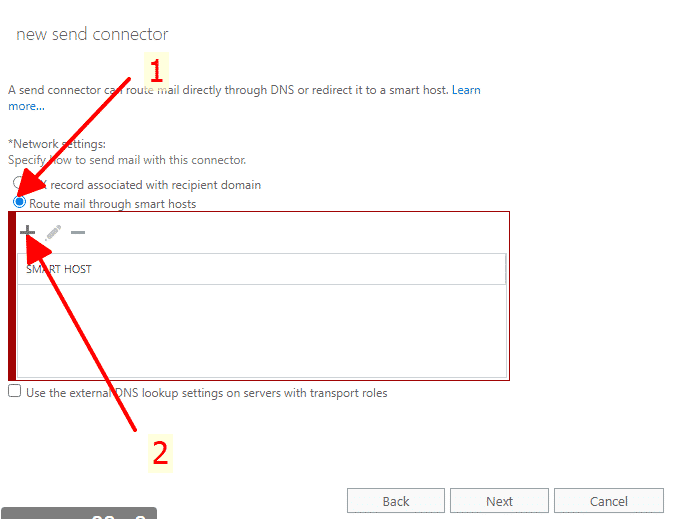682x519 pixels.
Task: Click the 'new send connector' title text
Action: point(92,35)
